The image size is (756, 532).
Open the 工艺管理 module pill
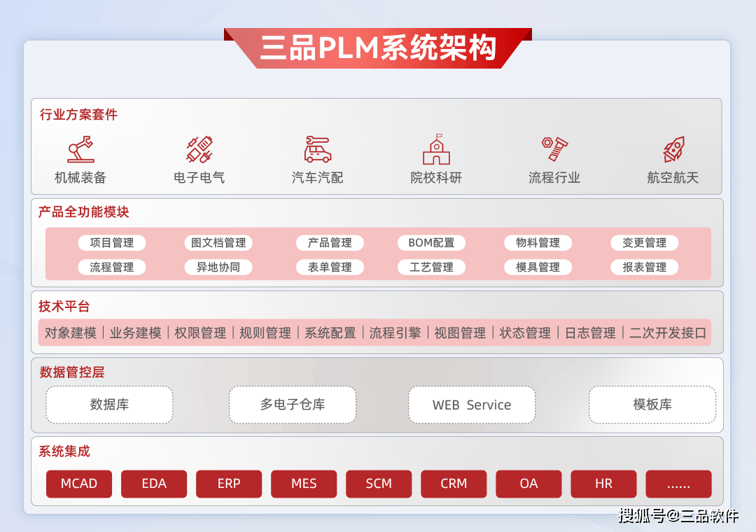(431, 267)
